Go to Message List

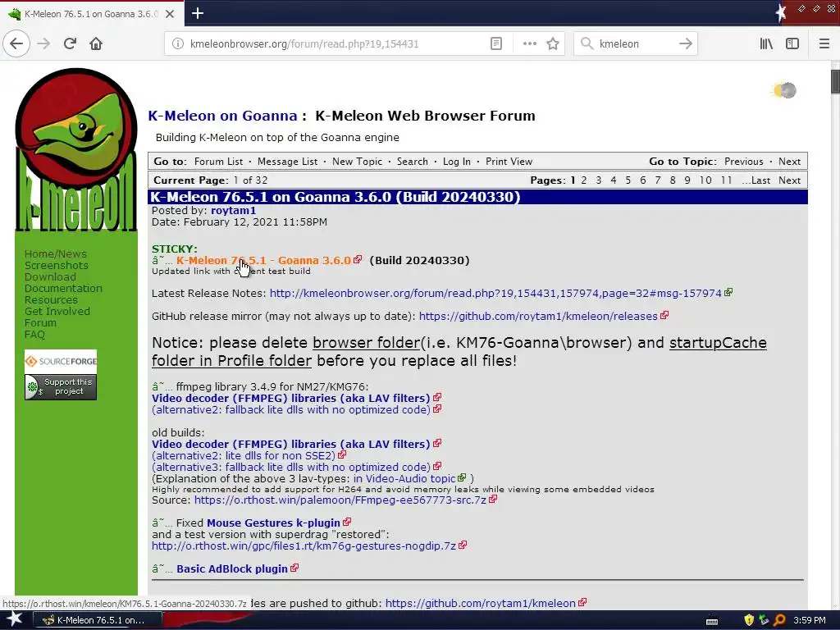click(x=287, y=162)
